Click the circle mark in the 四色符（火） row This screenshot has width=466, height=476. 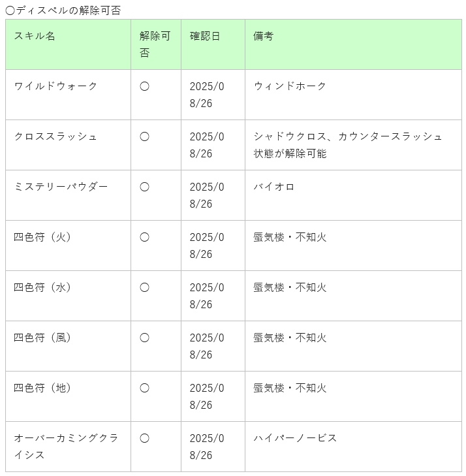coord(144,237)
